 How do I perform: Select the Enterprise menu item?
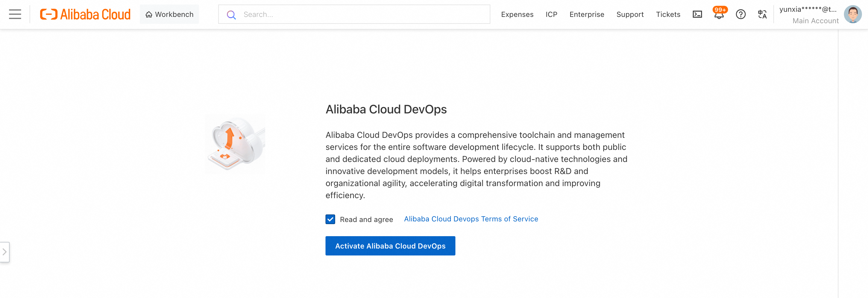pyautogui.click(x=587, y=14)
